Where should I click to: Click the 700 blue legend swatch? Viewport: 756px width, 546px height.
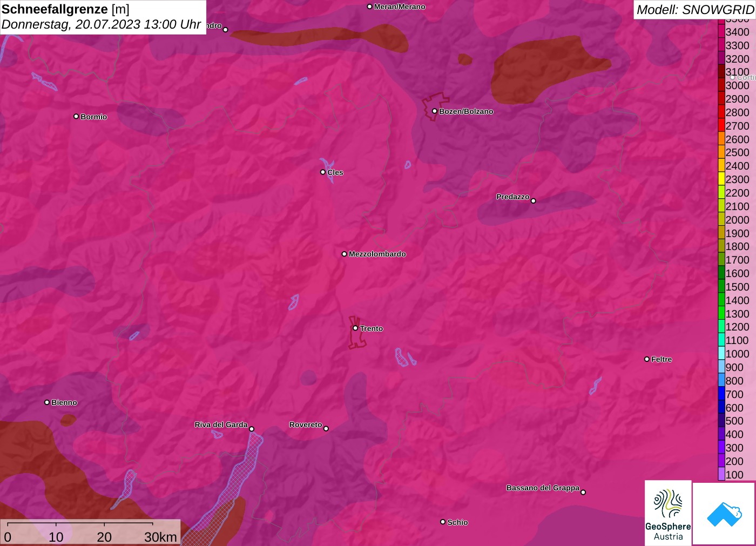721,394
